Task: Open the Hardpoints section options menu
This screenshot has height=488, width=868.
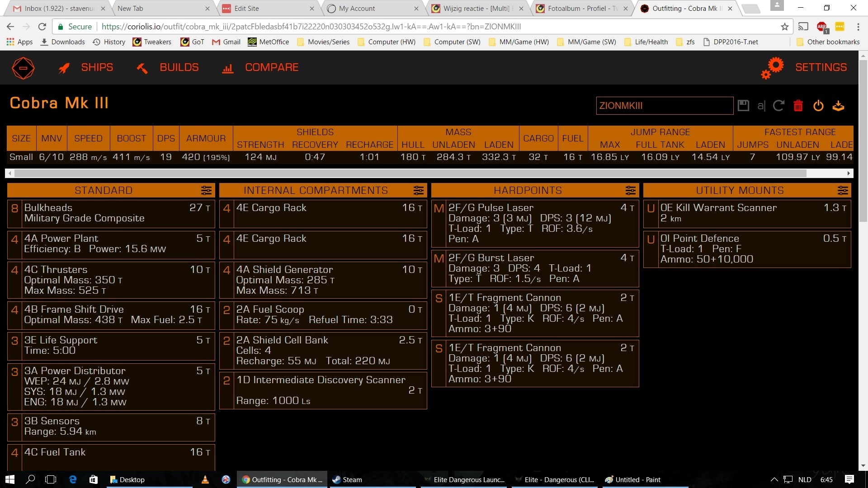Action: pyautogui.click(x=631, y=190)
